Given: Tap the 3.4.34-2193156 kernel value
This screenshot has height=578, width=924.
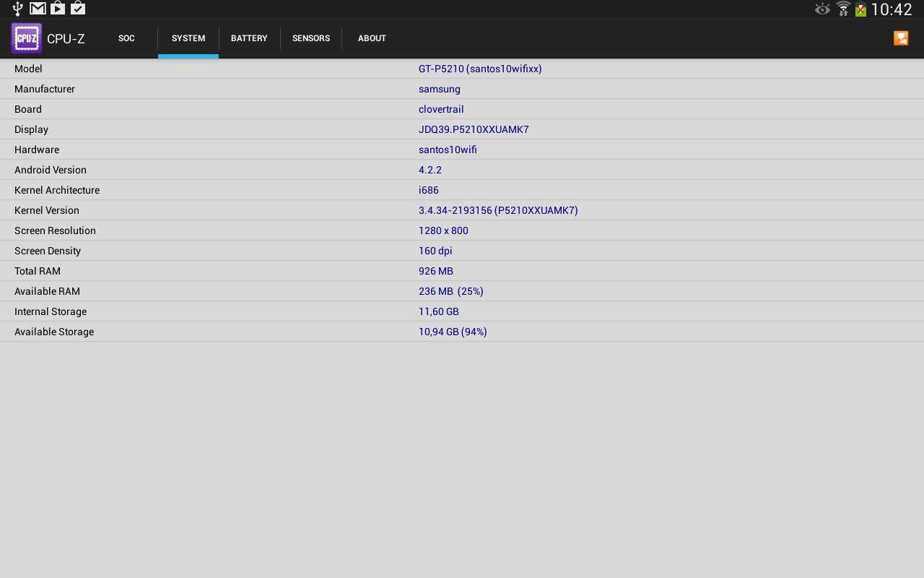Looking at the screenshot, I should pyautogui.click(x=498, y=210).
